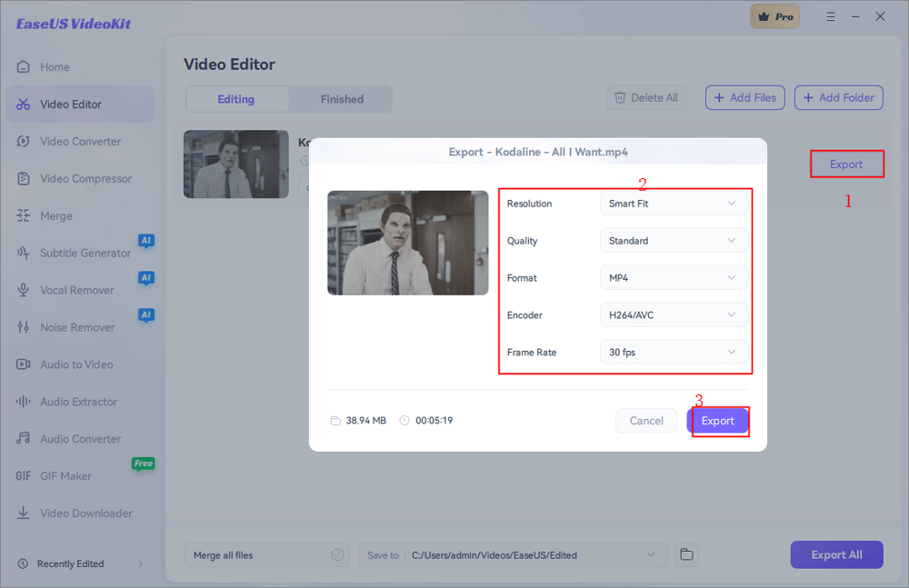The height and width of the screenshot is (588, 909).
Task: Click AI badge on Subtitle Generator
Action: (146, 241)
